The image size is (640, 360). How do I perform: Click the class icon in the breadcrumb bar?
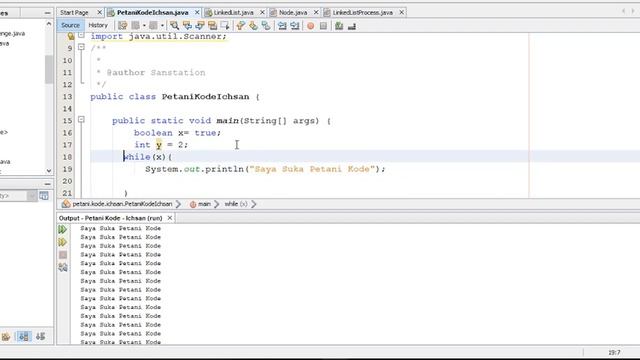[x=66, y=204]
